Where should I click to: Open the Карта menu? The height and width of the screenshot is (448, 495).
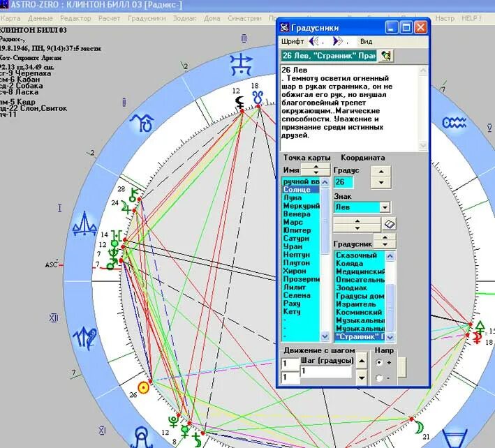coord(10,18)
